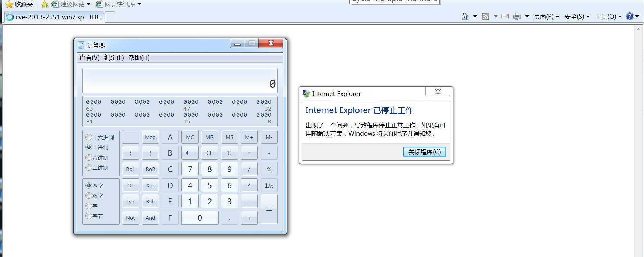Select the 十六进制 hexadecimal radio button
Screen dimensions: 644x257
89,137
